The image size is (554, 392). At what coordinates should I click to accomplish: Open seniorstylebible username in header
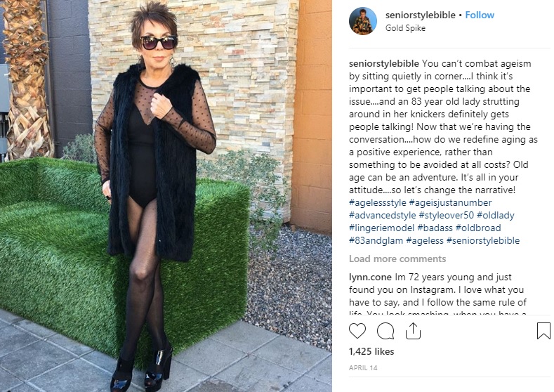420,15
